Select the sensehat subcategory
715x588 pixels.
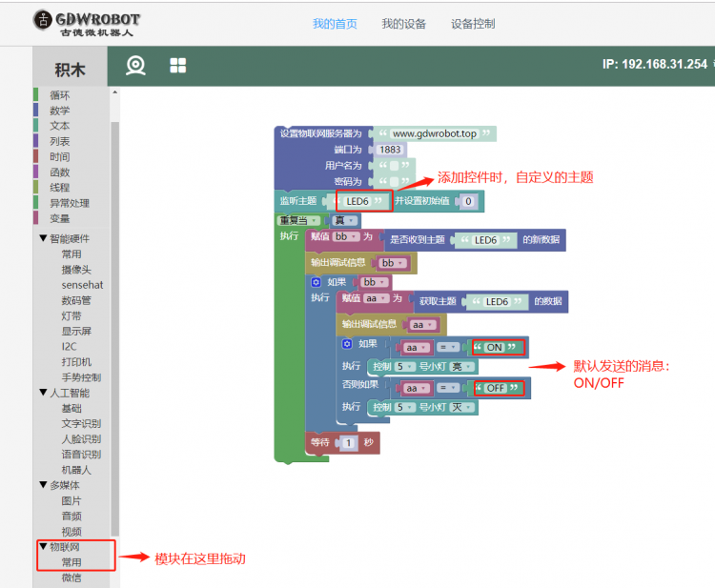click(x=82, y=285)
